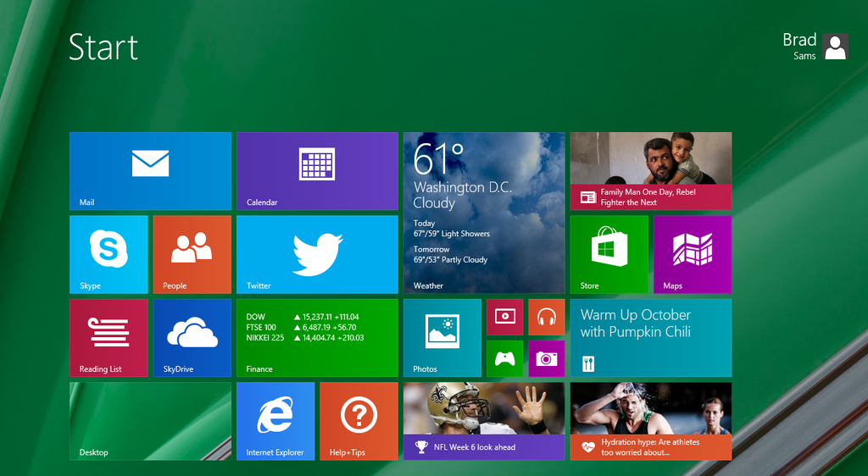Open the small Video tile
Image resolution: width=868 pixels, height=476 pixels.
coord(505,317)
